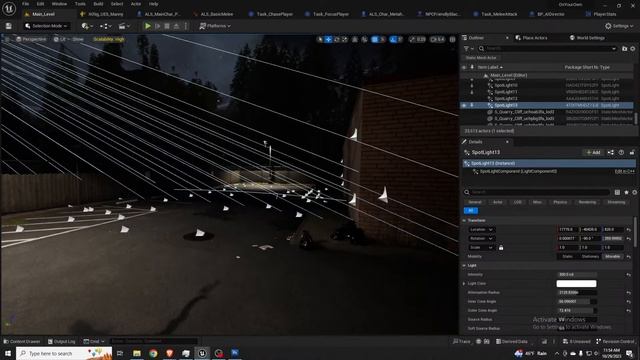640x360 pixels.
Task: Select the All filter in Details
Action: coord(471,211)
